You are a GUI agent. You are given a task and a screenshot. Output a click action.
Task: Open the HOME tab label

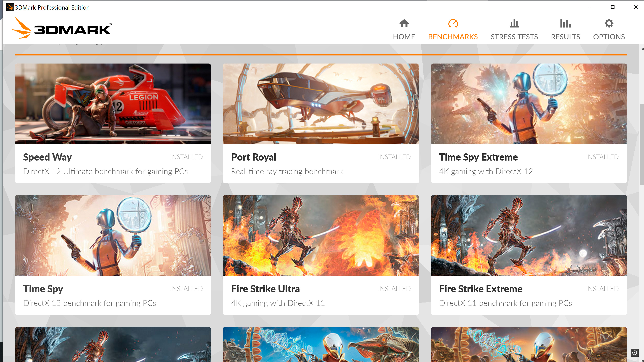tap(404, 37)
